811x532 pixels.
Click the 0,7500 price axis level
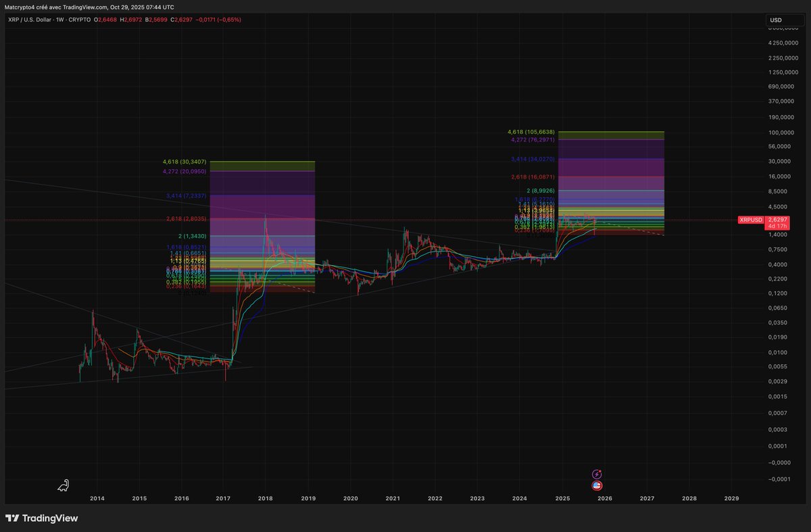coord(779,249)
